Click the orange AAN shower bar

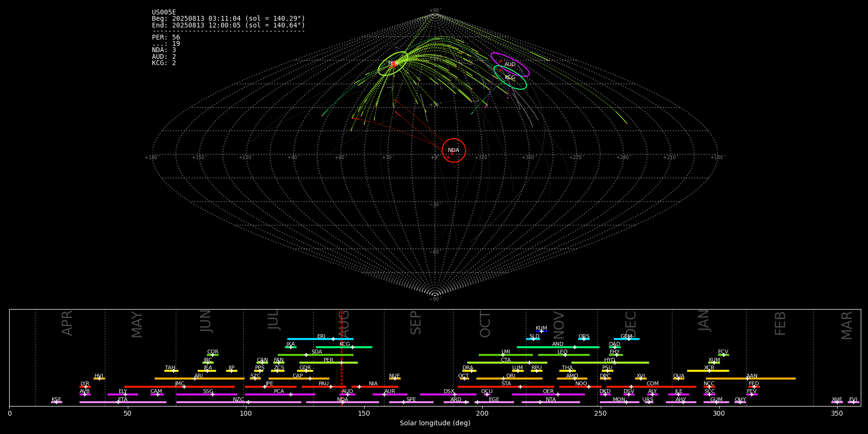point(751,379)
